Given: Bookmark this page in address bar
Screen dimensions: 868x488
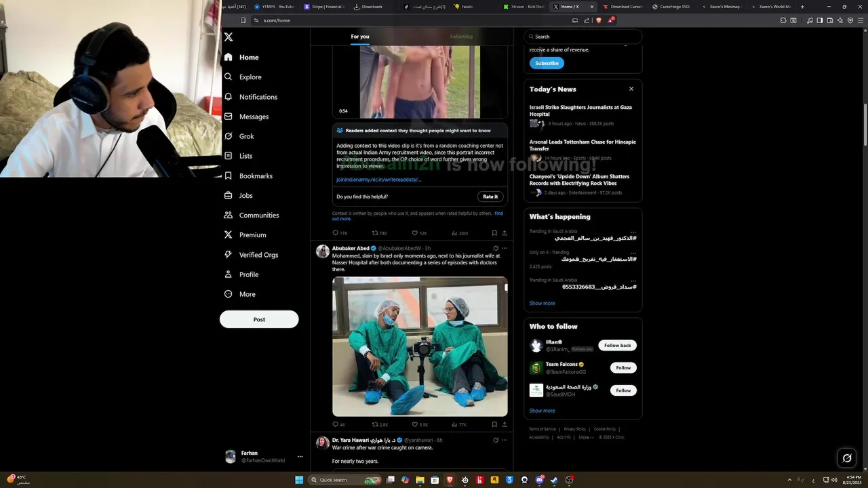Looking at the screenshot, I should [x=243, y=20].
